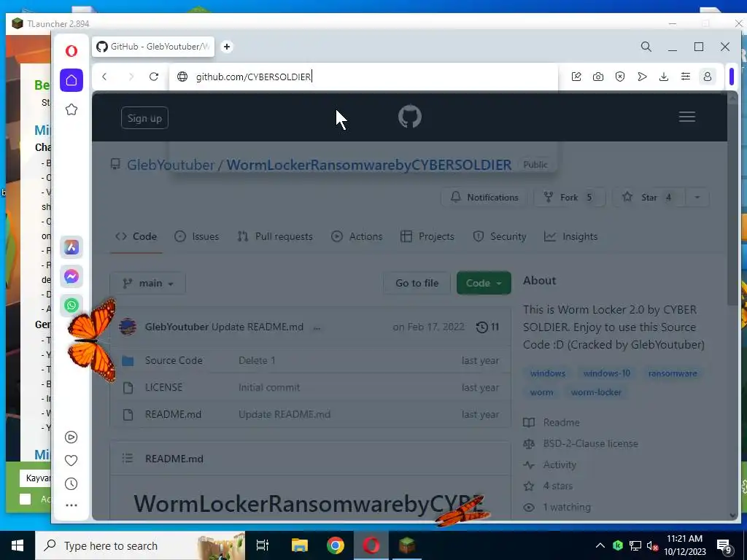Click the address bar URL field
Screen dimensions: 747x560
tap(363, 77)
